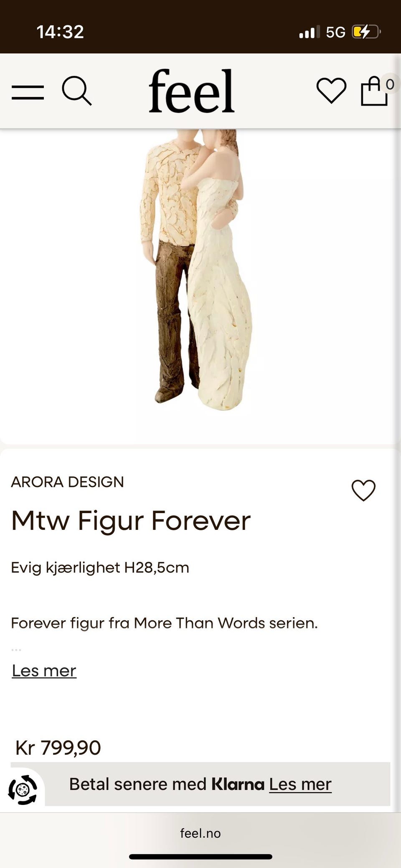Open the wishlist heart in header
Viewport: 401px width, 868px height.
pos(331,91)
